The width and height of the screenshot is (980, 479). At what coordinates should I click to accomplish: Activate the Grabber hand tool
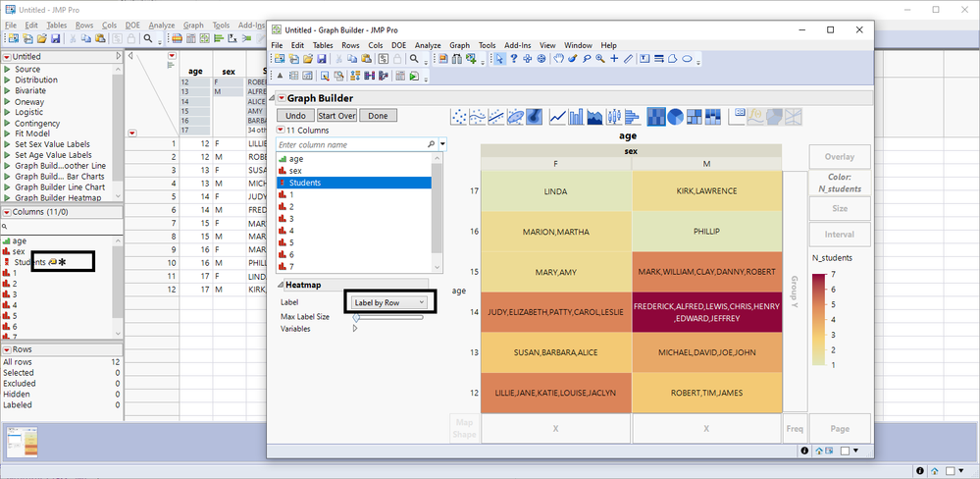pos(557,59)
